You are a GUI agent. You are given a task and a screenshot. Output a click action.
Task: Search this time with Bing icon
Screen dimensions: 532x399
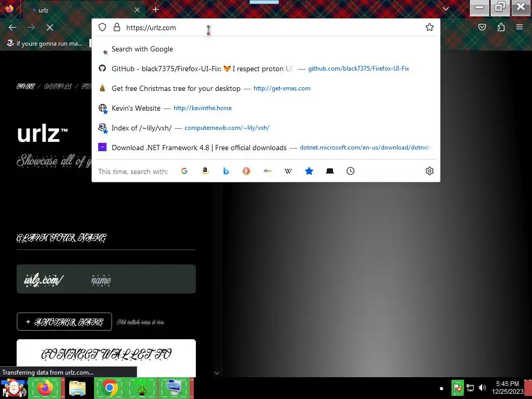[225, 171]
